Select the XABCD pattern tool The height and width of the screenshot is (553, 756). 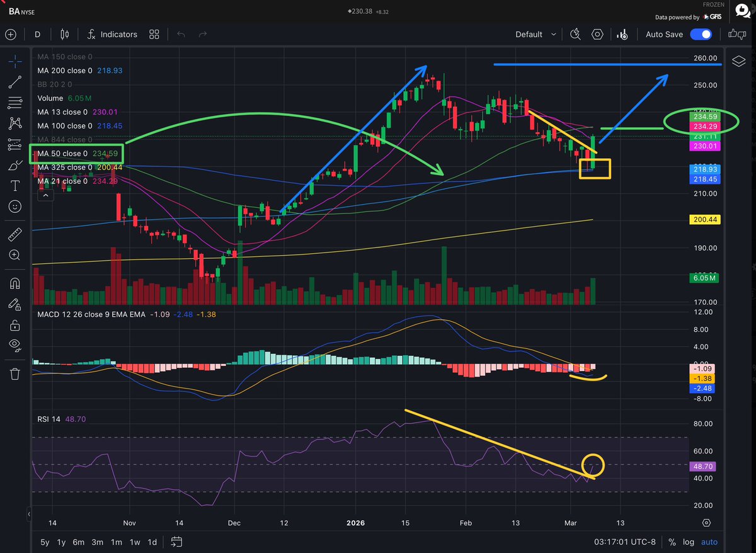[x=16, y=123]
